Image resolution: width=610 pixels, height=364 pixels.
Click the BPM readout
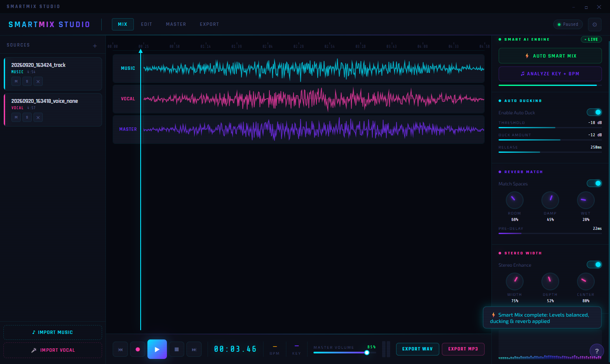click(x=274, y=350)
